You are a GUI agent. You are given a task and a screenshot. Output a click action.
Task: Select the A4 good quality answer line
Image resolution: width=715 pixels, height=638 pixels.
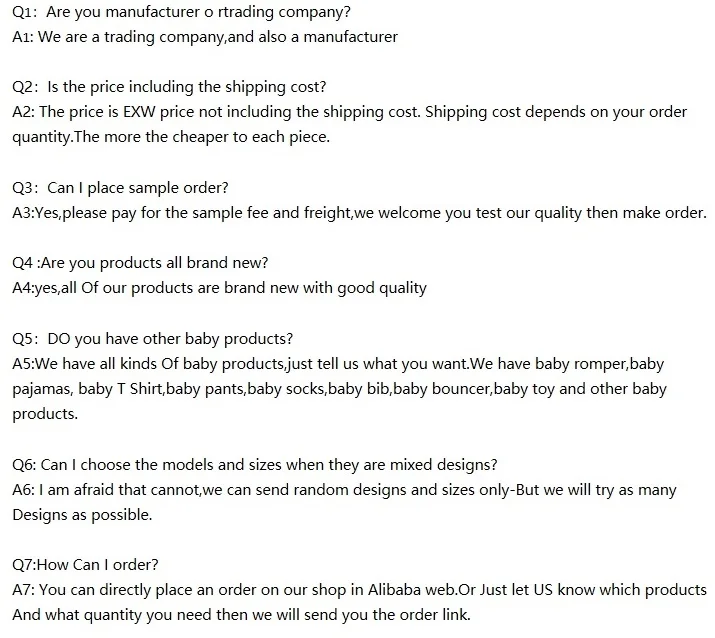[219, 288]
